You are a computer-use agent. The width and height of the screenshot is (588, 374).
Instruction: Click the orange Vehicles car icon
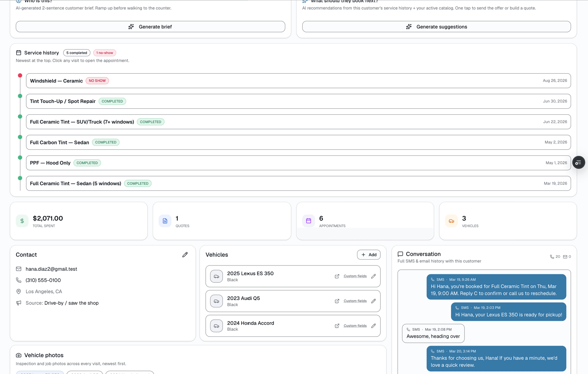[x=451, y=221]
